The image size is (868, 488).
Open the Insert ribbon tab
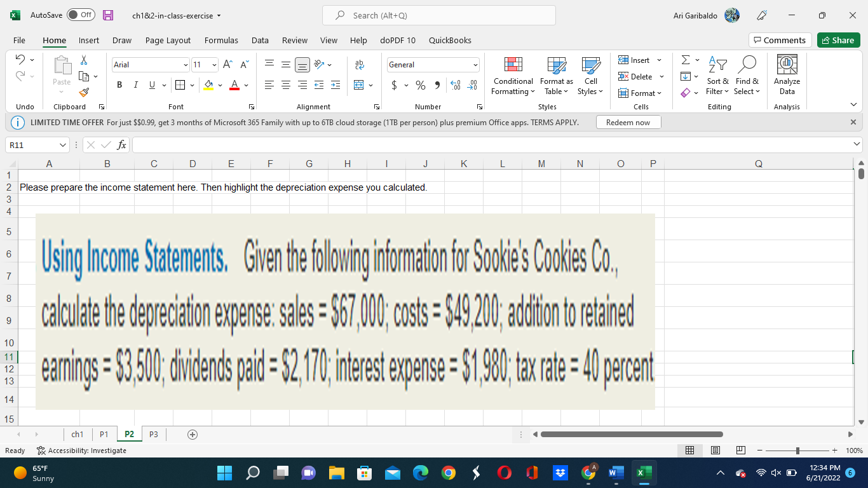89,40
